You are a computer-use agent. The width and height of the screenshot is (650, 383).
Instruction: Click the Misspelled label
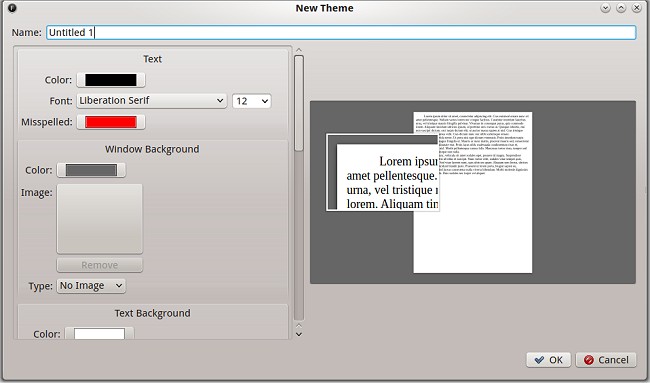click(47, 122)
